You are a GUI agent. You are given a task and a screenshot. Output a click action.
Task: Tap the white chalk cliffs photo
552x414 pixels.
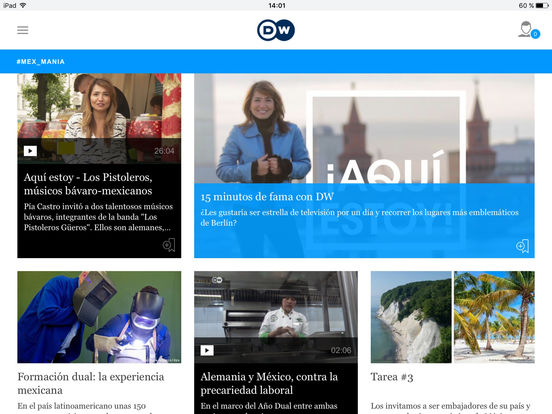[411, 317]
